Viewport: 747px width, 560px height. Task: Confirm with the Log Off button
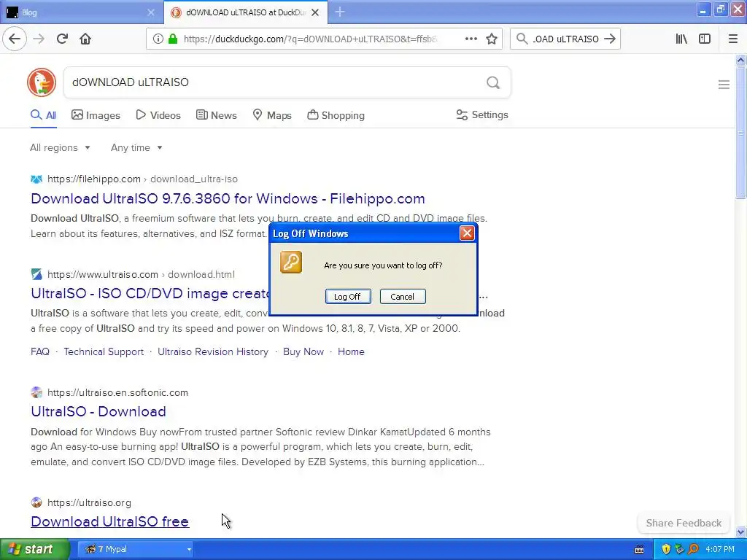point(348,297)
